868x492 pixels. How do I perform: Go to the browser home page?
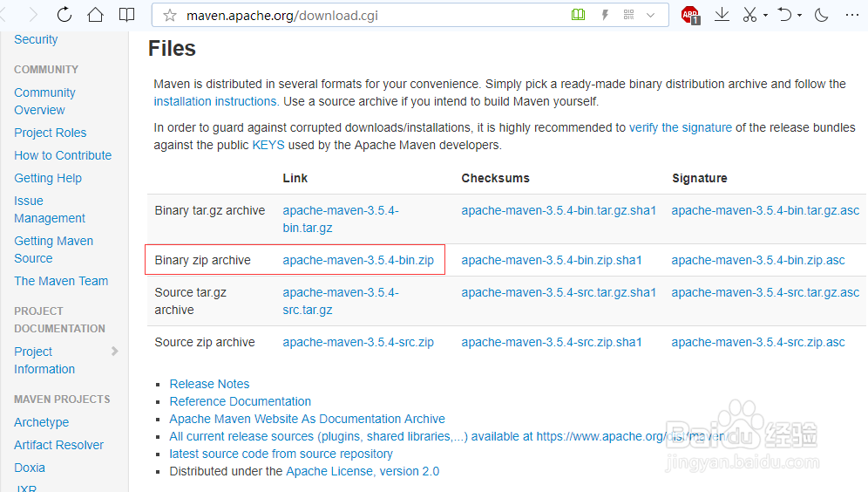pyautogui.click(x=95, y=15)
